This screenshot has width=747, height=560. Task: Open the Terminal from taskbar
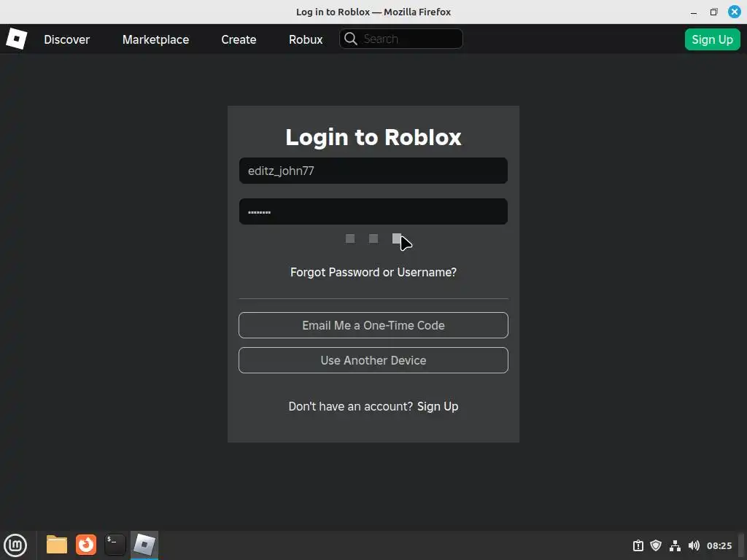115,545
